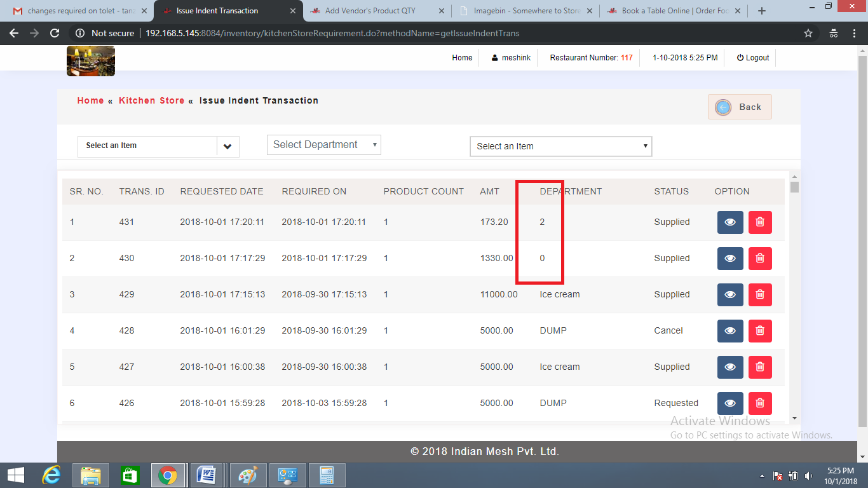Open Windows Start button
The image size is (868, 488).
click(x=16, y=475)
